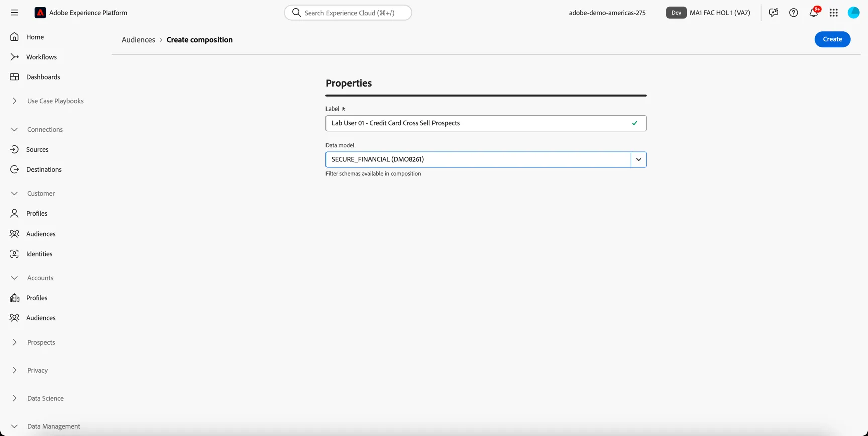Collapse the Connections section
The height and width of the screenshot is (436, 868).
coord(14,129)
